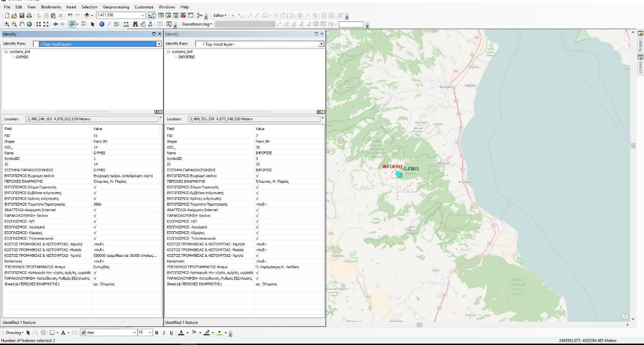Open the font size 10 dropdown
This screenshot has height=345, width=644.
click(150, 332)
